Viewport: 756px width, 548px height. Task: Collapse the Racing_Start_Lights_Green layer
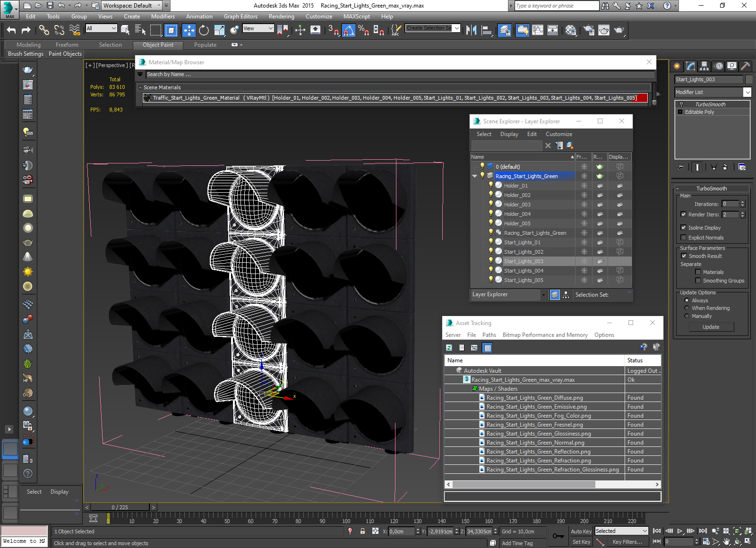475,176
